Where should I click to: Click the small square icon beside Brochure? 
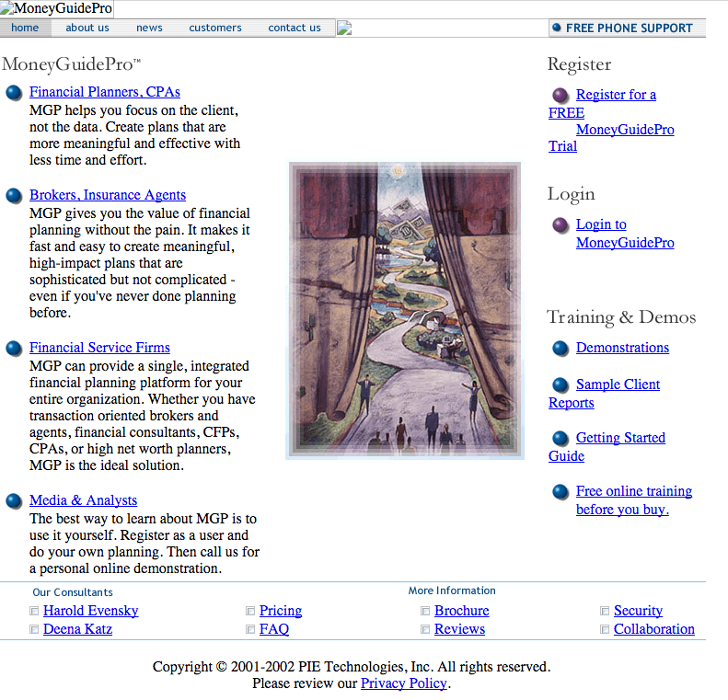[x=425, y=611]
